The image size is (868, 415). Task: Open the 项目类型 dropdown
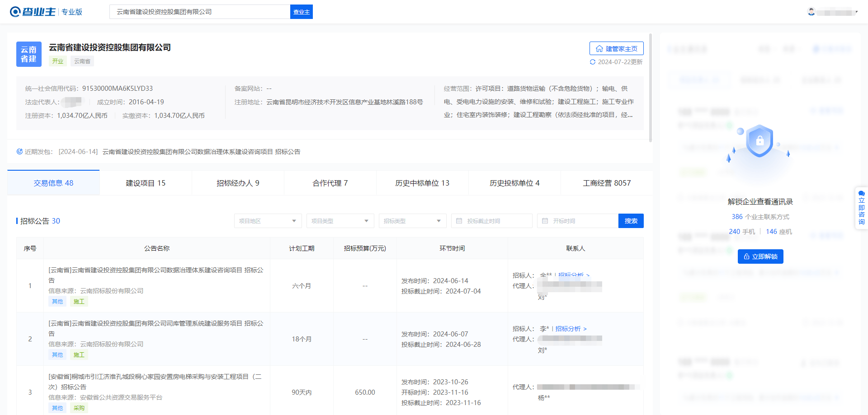(x=340, y=221)
